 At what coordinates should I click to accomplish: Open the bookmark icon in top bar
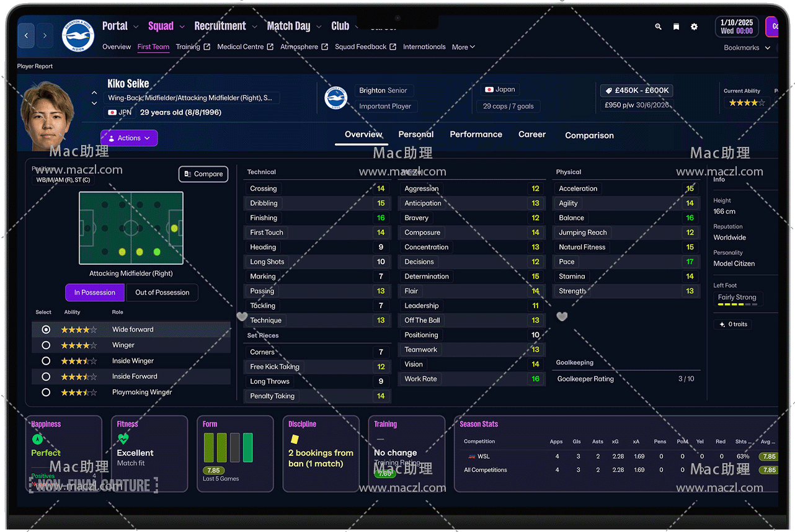pos(676,27)
